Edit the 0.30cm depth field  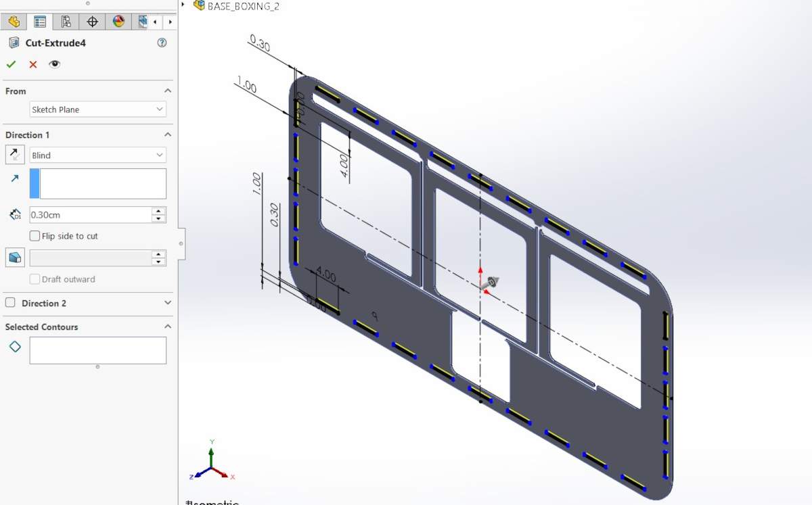coord(91,215)
